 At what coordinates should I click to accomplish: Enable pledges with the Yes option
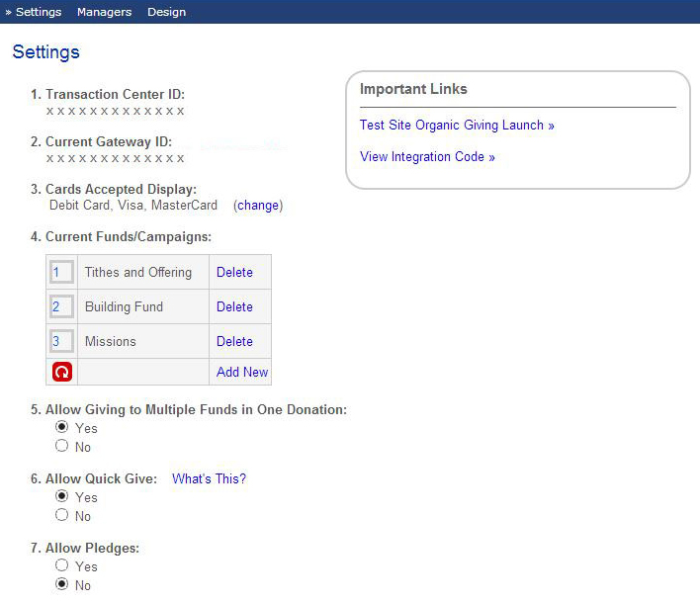pos(61,565)
